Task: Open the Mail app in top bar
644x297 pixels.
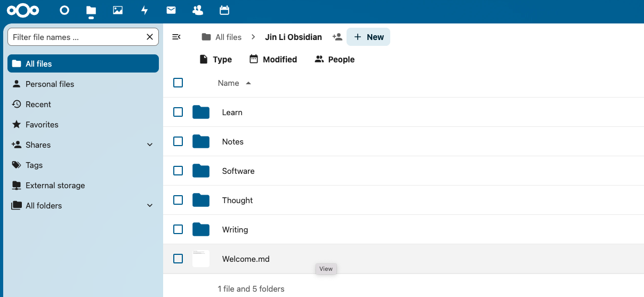Action: tap(171, 10)
